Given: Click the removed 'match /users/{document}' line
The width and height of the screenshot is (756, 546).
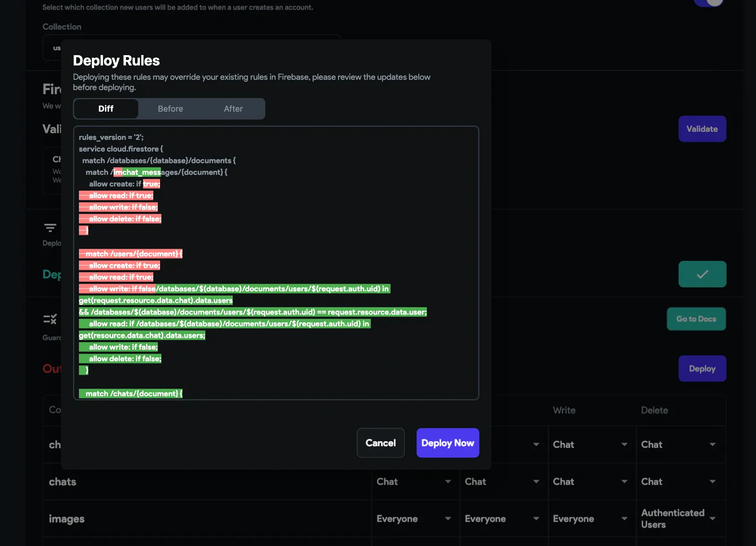Looking at the screenshot, I should pyautogui.click(x=130, y=254).
